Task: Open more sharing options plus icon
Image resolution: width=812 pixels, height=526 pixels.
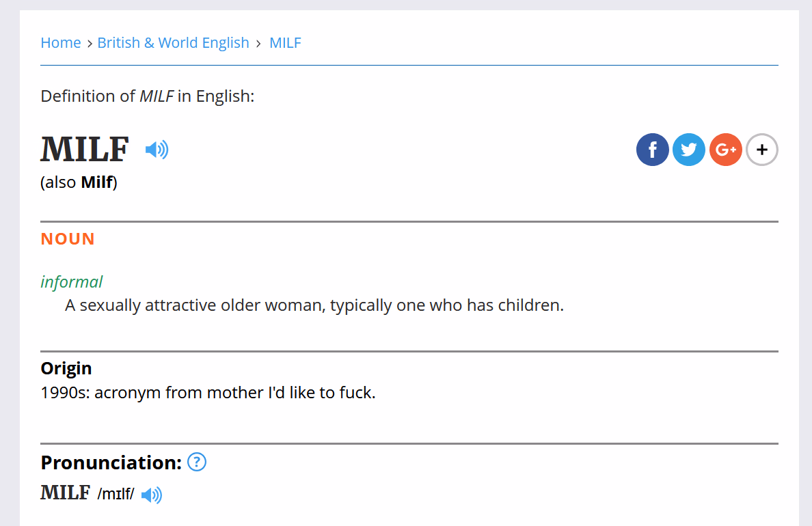Action: 762,150
